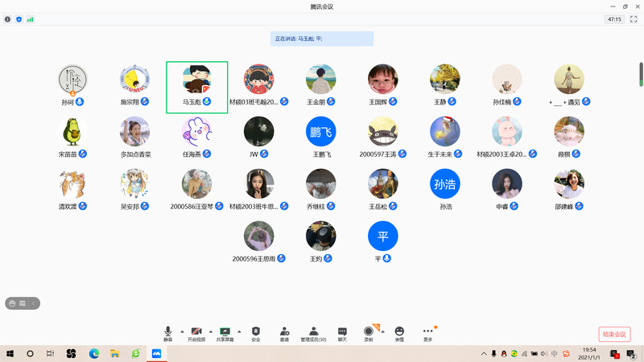The height and width of the screenshot is (362, 644).
Task: Toggle the camera via 开启视频
Action: click(196, 331)
